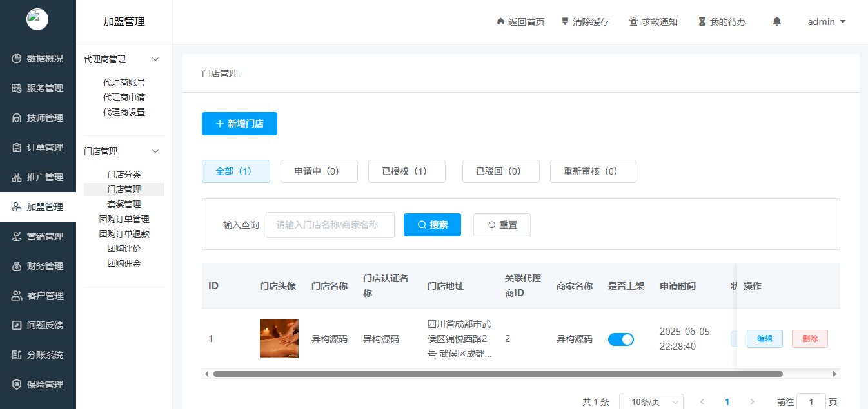The image size is (868, 409).
Task: Open the 10条/页 page size selector
Action: coord(651,401)
